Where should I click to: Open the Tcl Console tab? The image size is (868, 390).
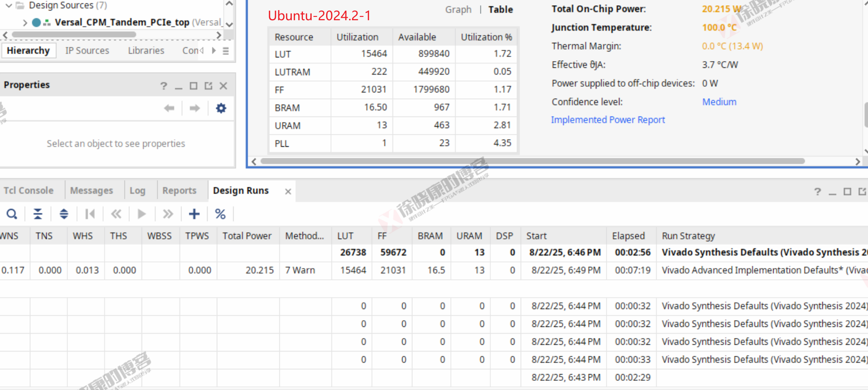click(28, 191)
